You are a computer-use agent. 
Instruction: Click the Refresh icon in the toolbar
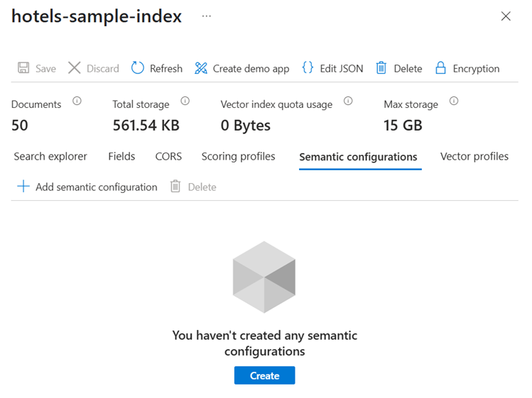139,68
